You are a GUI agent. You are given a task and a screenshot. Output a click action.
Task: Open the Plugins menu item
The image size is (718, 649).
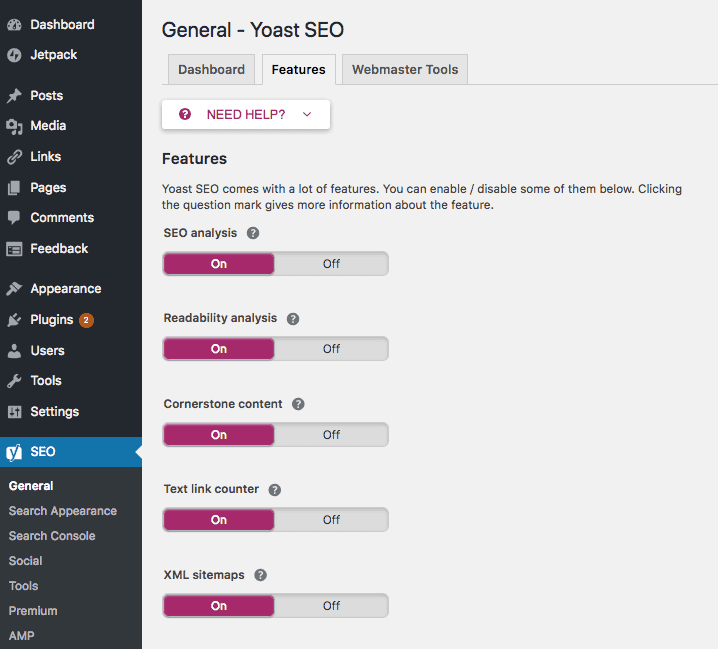pos(52,320)
